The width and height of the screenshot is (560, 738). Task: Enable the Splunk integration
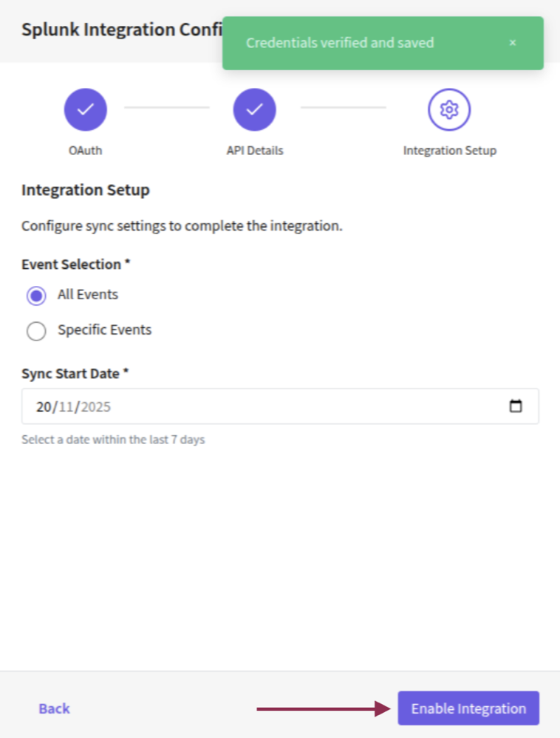pos(468,708)
